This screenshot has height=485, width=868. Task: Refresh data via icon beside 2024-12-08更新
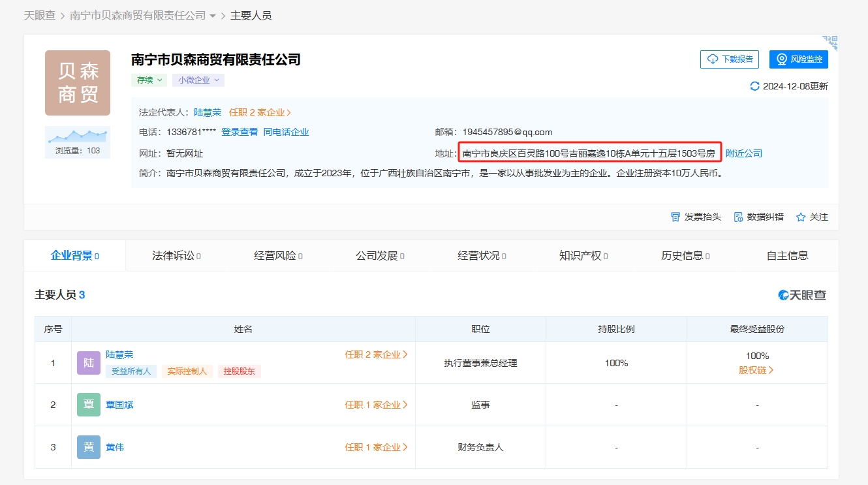(x=756, y=86)
